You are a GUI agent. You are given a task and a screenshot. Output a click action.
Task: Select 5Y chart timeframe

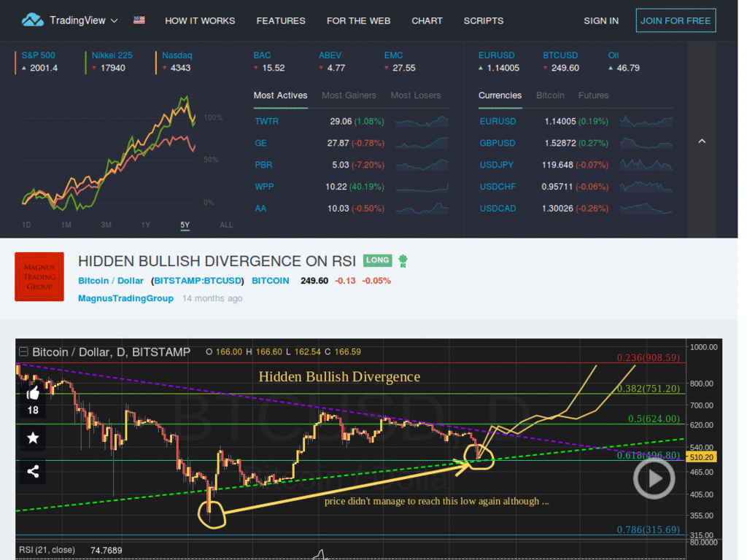point(185,225)
